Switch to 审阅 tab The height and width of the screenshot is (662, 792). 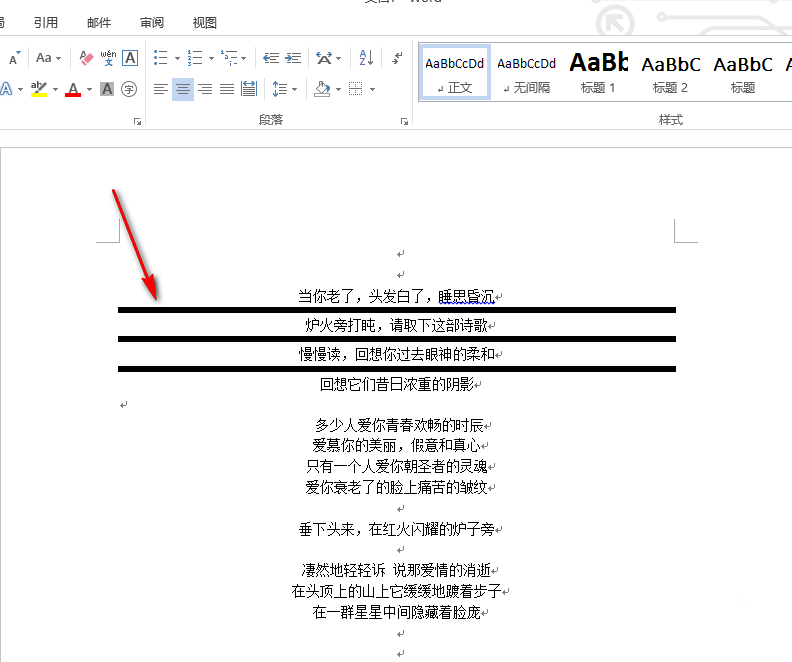click(x=152, y=23)
